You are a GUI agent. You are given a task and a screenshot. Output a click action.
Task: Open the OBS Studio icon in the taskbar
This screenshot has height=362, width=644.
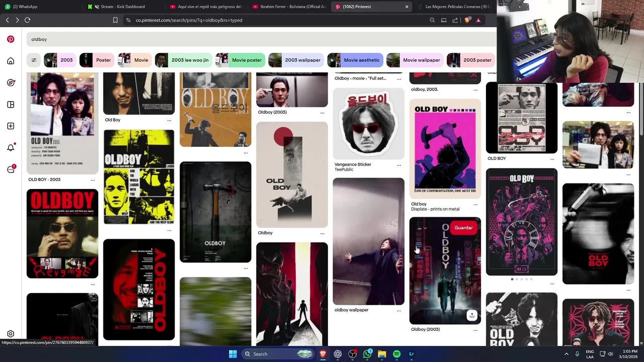(x=353, y=354)
